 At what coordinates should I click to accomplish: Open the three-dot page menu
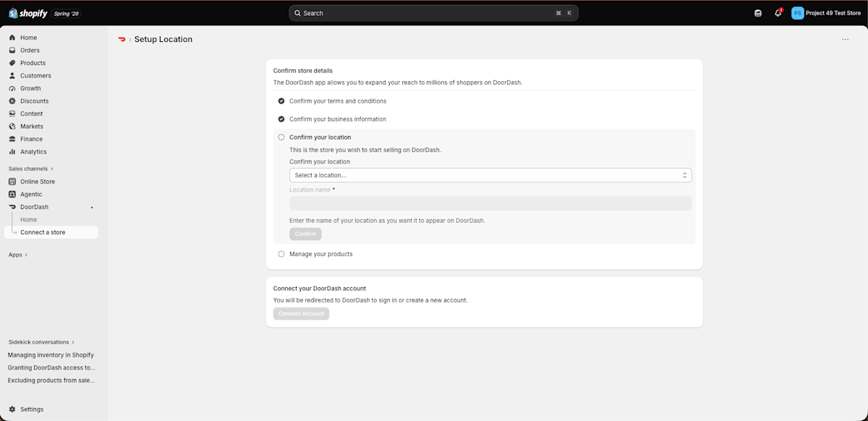pos(845,40)
